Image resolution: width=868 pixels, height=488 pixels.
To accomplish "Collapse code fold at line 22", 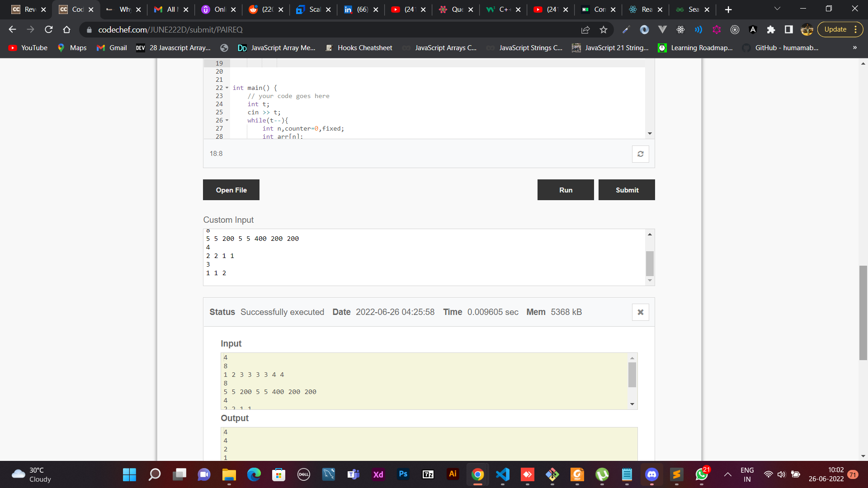I will 227,88.
